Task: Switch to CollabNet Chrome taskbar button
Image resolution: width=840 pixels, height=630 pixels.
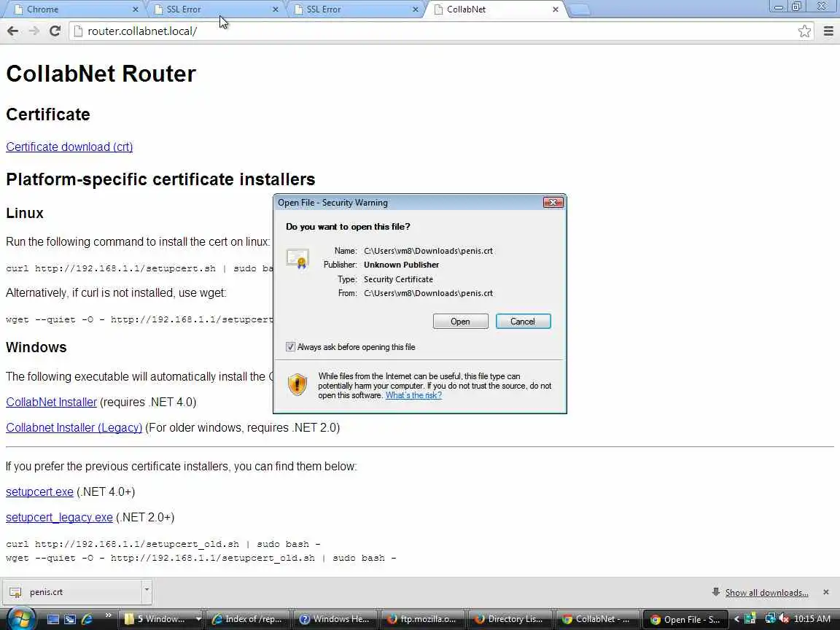Action: pyautogui.click(x=597, y=619)
